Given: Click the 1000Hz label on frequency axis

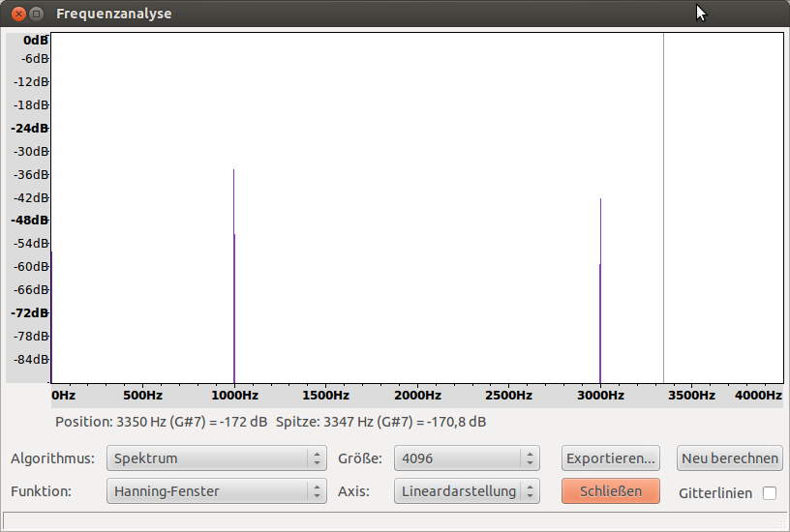Looking at the screenshot, I should (x=235, y=395).
